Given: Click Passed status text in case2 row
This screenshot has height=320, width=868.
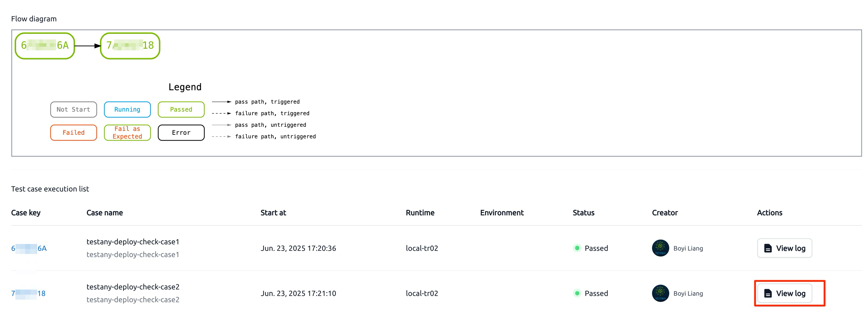Looking at the screenshot, I should point(596,293).
